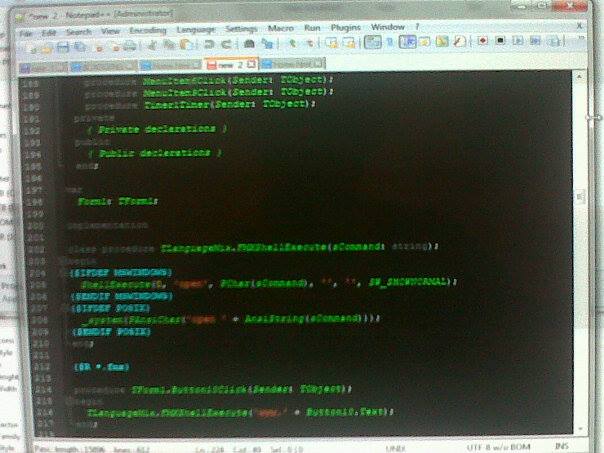The height and width of the screenshot is (453, 604).
Task: Play back the recorded macro icon
Action: pyautogui.click(x=518, y=40)
